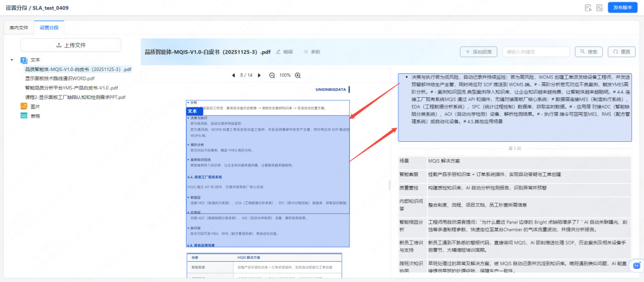Viewport: 644px width, 282px height.
Task: Click the UNIONBIGDATA logo in PDF header
Action: (x=333, y=89)
